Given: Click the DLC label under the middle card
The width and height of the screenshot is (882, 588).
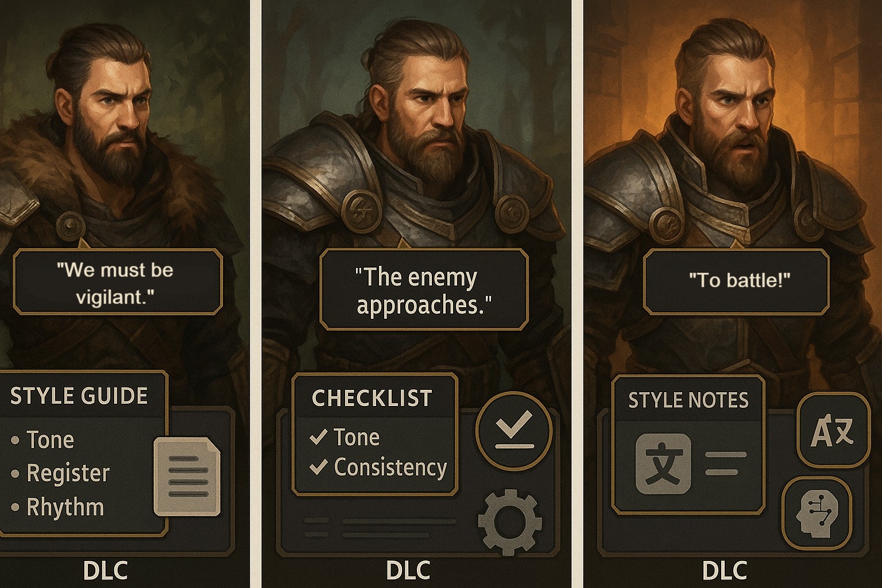Looking at the screenshot, I should pyautogui.click(x=408, y=571).
